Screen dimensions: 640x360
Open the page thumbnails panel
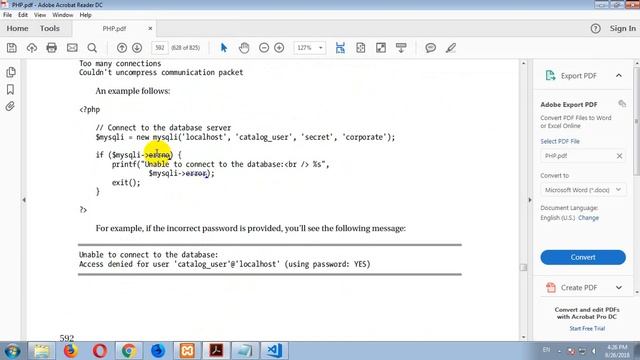11,72
